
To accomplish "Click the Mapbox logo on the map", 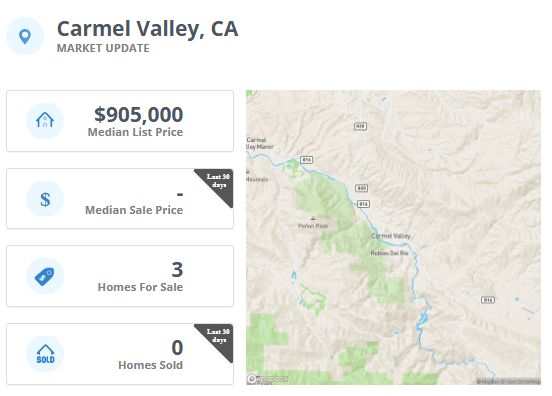I will 267,379.
